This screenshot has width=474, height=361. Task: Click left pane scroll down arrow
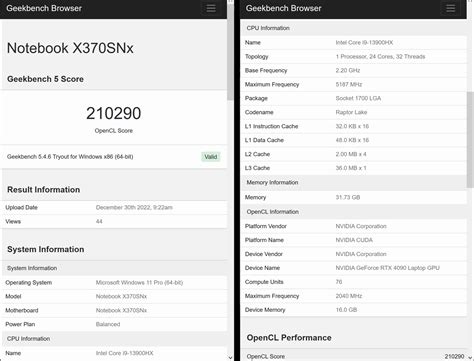coord(230,358)
